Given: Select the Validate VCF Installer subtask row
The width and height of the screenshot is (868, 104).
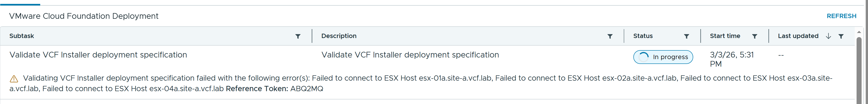Looking at the screenshot, I should [98, 55].
